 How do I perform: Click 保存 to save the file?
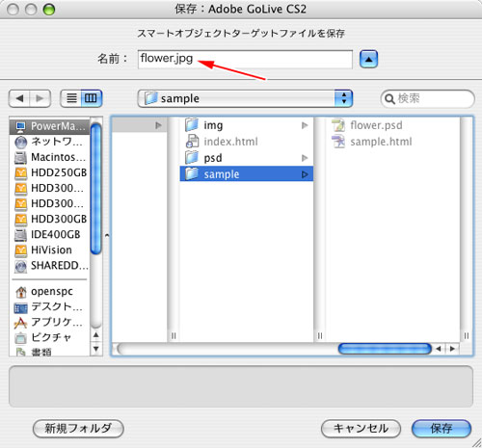pos(442,429)
